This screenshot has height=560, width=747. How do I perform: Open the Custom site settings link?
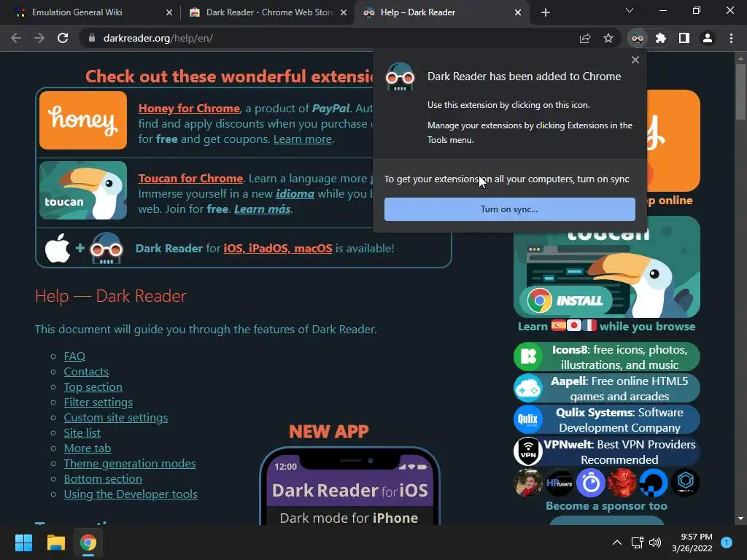point(116,417)
